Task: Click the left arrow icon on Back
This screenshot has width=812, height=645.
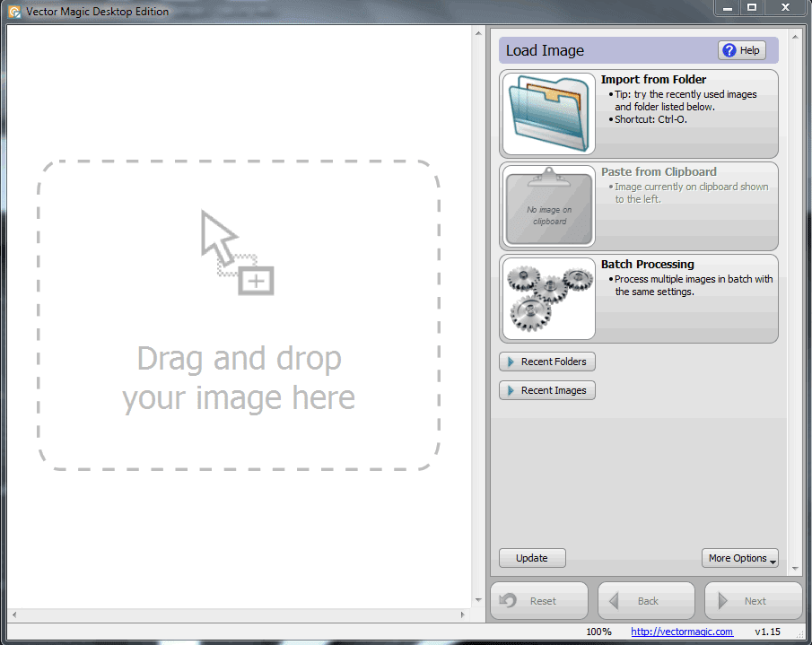Action: point(615,600)
